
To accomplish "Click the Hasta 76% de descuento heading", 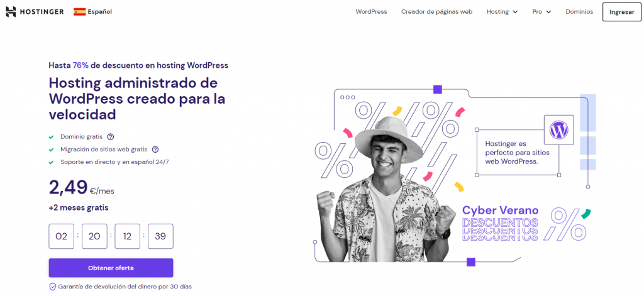I will (x=138, y=65).
